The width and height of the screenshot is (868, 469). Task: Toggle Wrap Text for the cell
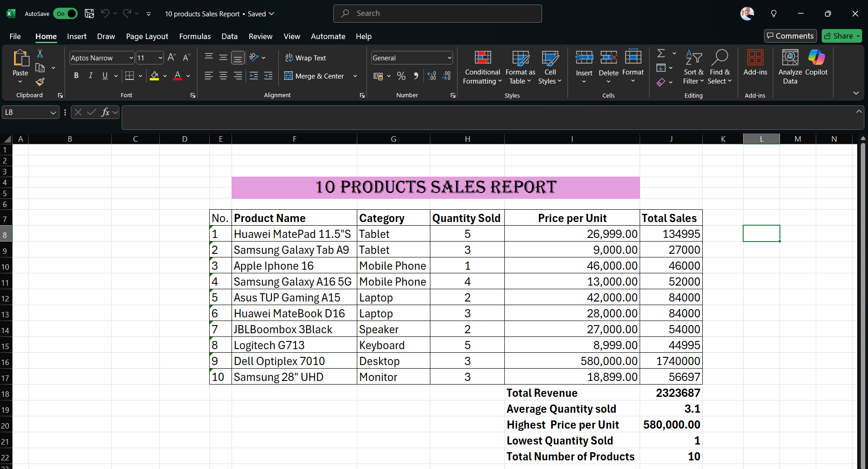click(x=306, y=58)
